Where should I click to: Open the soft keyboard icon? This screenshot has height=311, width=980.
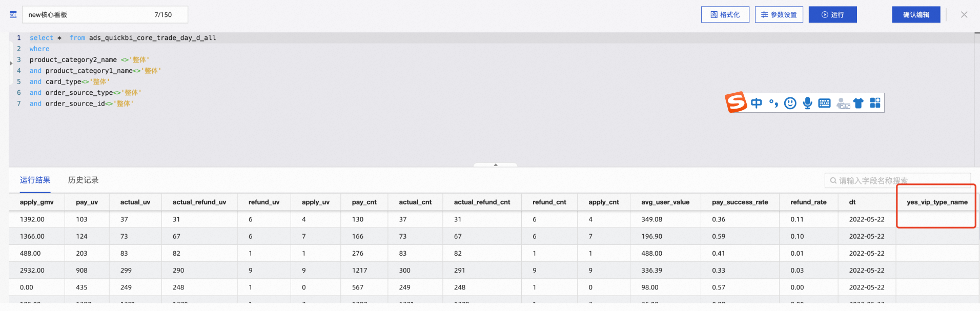[x=824, y=103]
